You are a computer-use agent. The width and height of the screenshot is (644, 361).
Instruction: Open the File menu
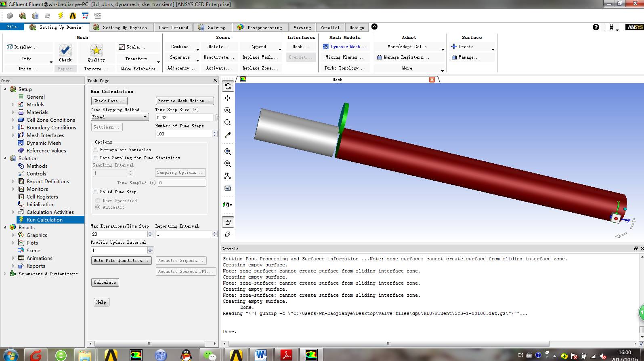coord(12,27)
